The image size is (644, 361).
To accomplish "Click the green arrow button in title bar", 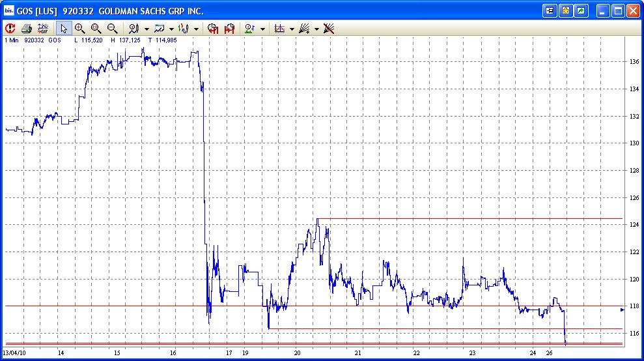I will tap(580, 10).
